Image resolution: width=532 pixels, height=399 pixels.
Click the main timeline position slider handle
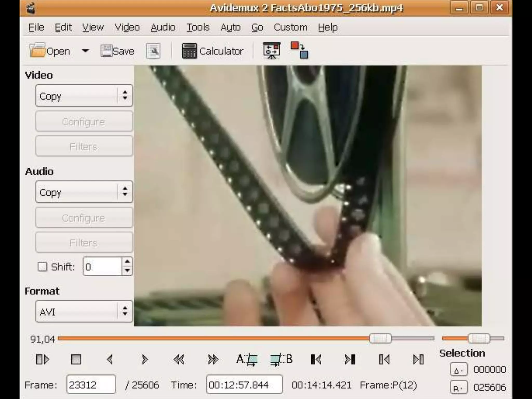point(380,338)
